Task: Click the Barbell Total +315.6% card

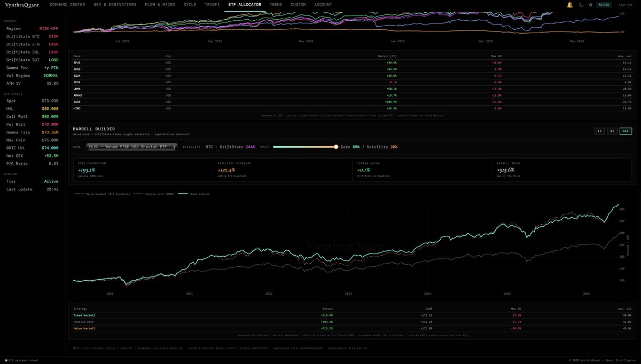Action: (562, 169)
